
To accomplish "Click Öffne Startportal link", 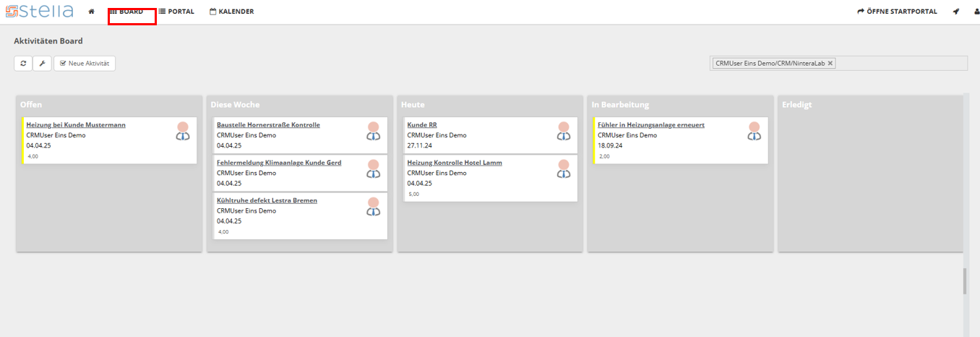I will click(x=897, y=12).
